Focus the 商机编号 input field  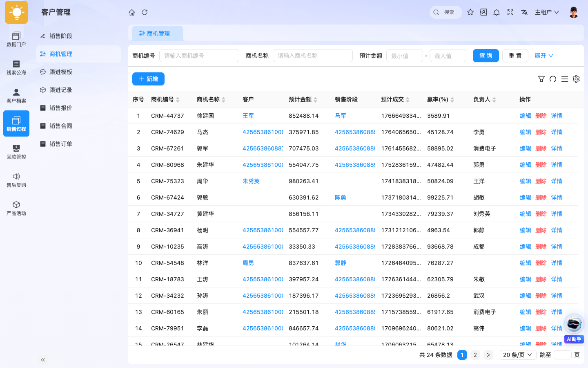[199, 56]
